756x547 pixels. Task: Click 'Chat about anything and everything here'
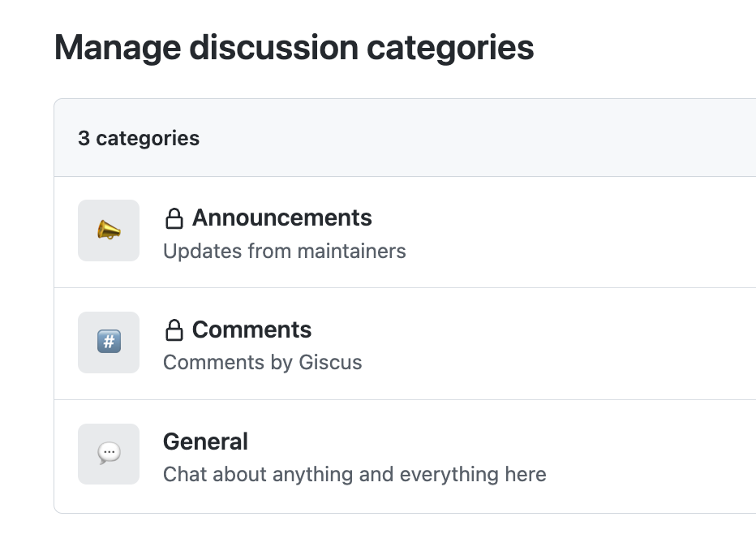point(354,474)
